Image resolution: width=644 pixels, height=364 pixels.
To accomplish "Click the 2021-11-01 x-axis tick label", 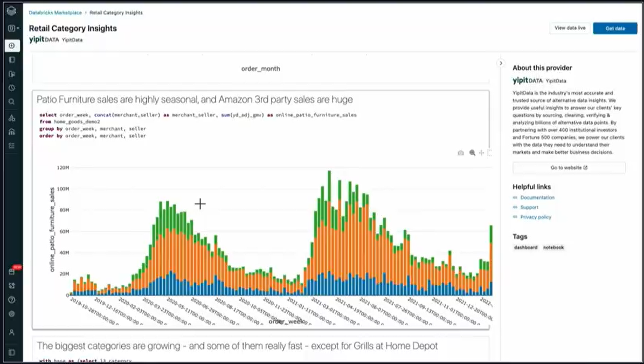I will (455, 311).
